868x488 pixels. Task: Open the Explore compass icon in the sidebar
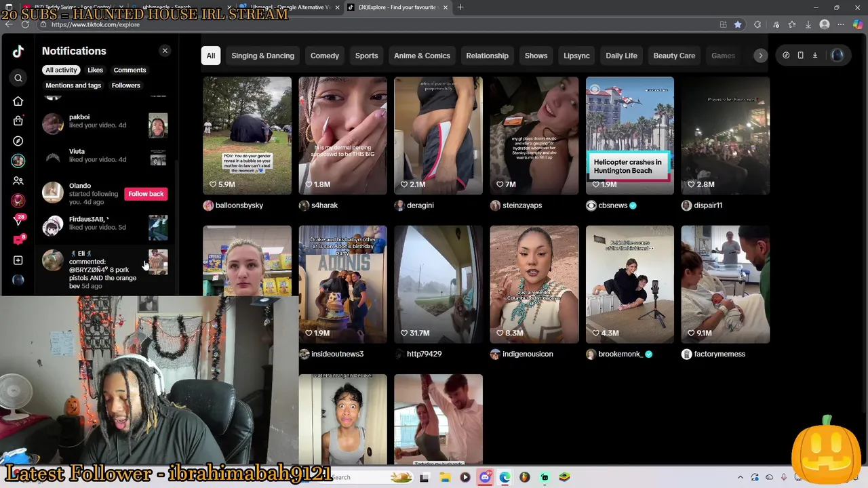point(18,141)
